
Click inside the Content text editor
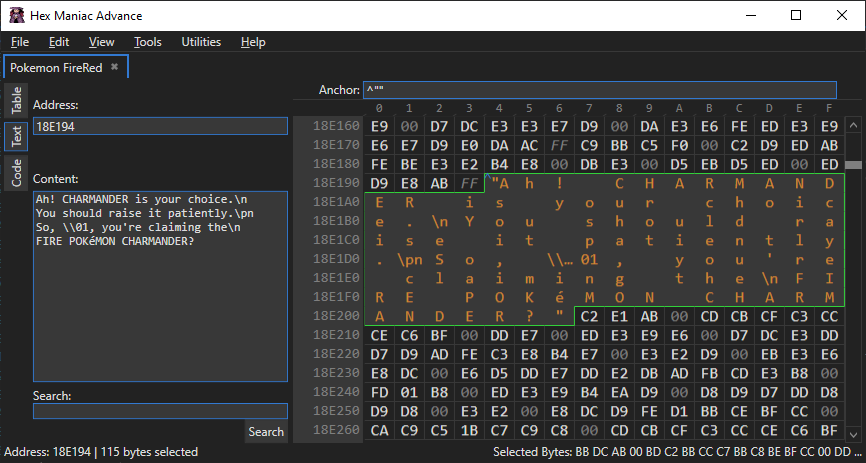(x=160, y=286)
